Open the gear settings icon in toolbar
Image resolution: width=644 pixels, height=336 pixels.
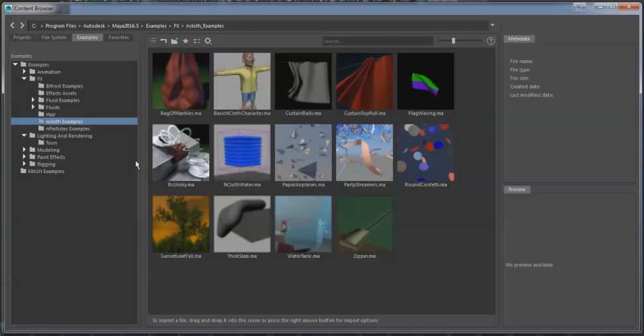point(207,41)
